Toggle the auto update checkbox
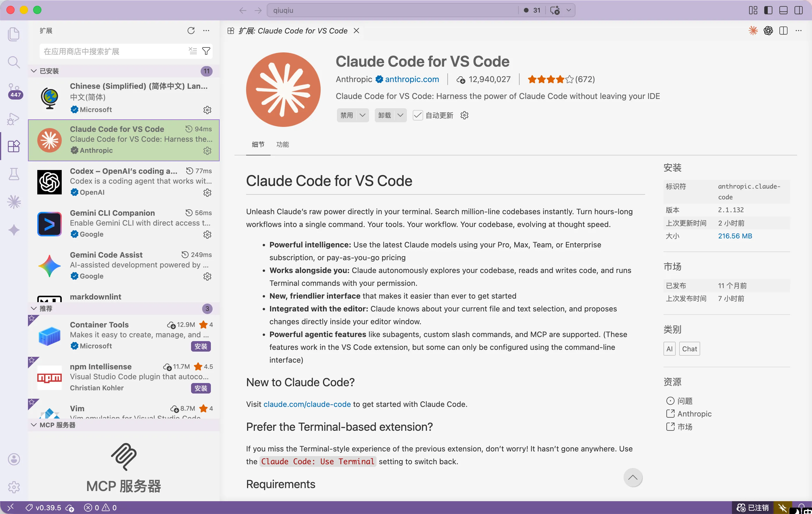The image size is (812, 514). point(417,115)
